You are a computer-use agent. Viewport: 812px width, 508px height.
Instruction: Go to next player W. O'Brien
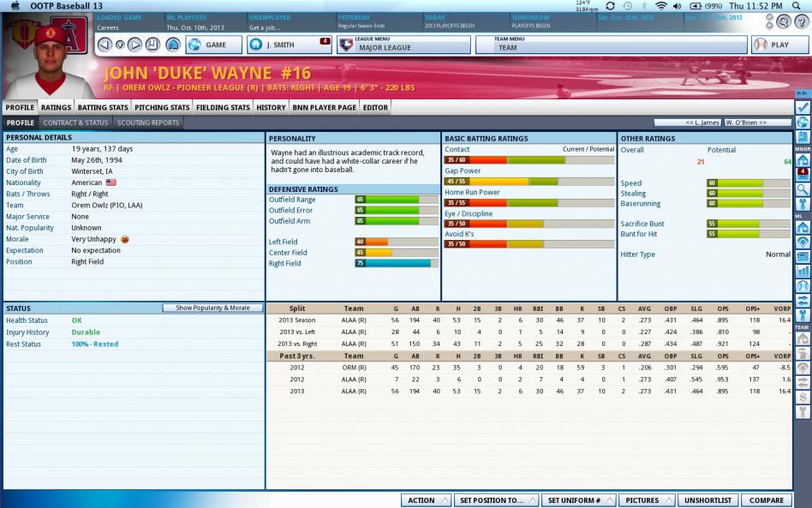(757, 123)
